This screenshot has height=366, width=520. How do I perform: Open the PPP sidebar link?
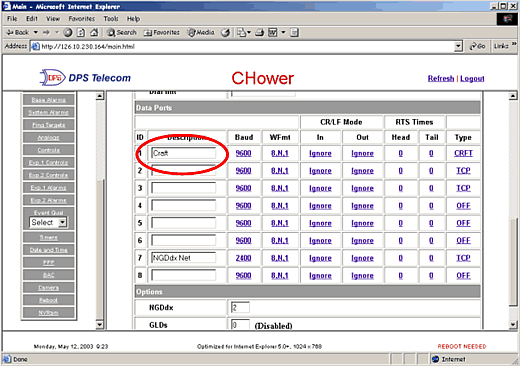point(49,262)
